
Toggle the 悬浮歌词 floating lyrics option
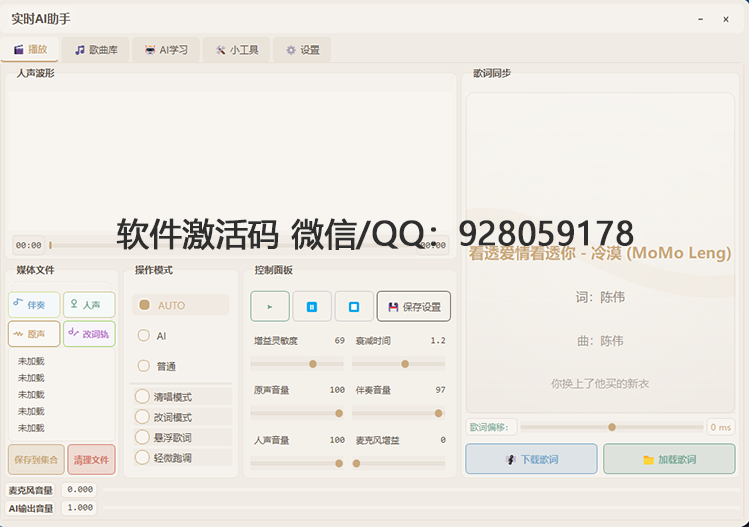[142, 437]
